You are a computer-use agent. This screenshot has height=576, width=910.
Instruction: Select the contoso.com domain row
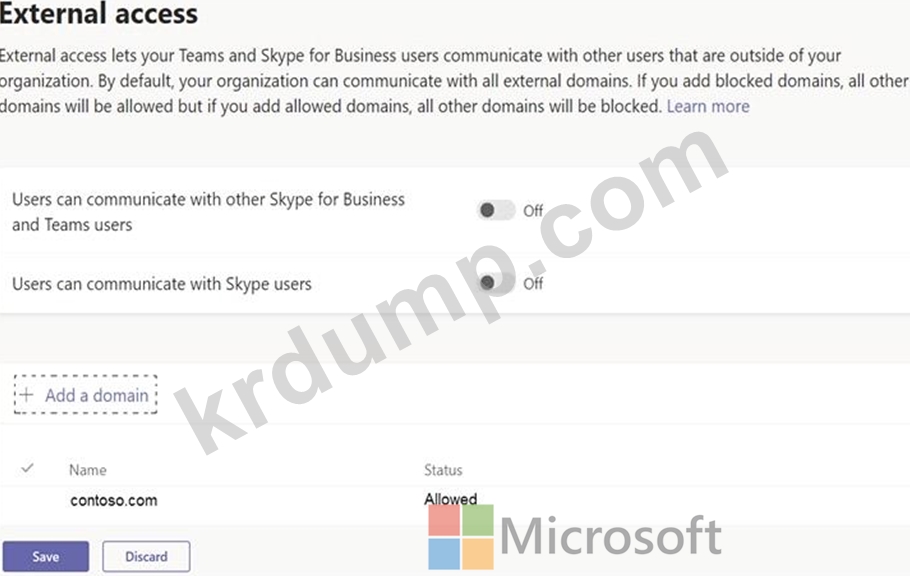coord(455,500)
